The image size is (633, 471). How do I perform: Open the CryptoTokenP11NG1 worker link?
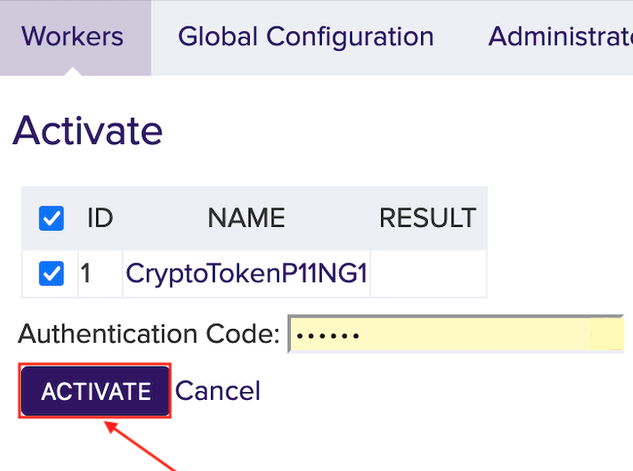click(246, 273)
